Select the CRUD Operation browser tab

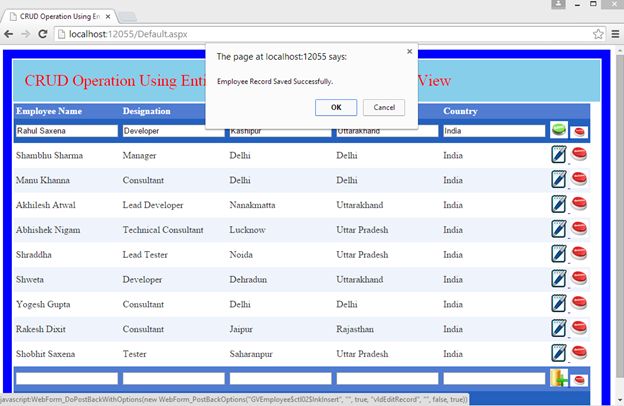tap(58, 17)
